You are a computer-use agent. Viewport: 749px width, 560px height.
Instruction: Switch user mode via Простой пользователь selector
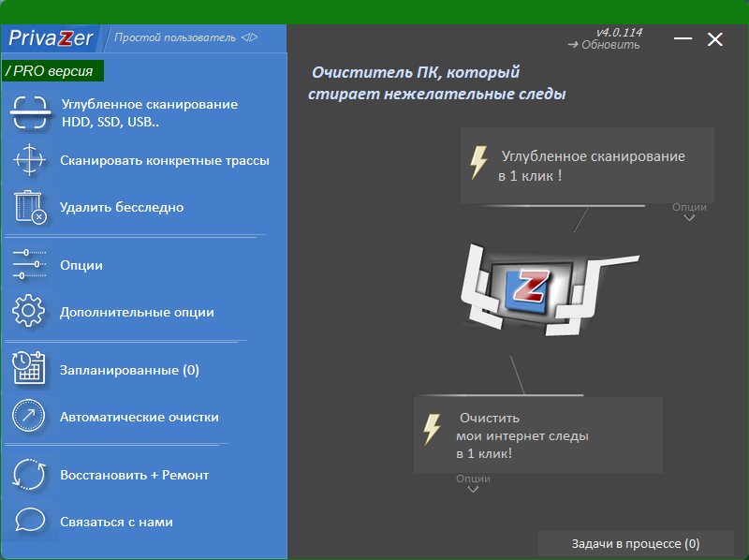tap(184, 37)
